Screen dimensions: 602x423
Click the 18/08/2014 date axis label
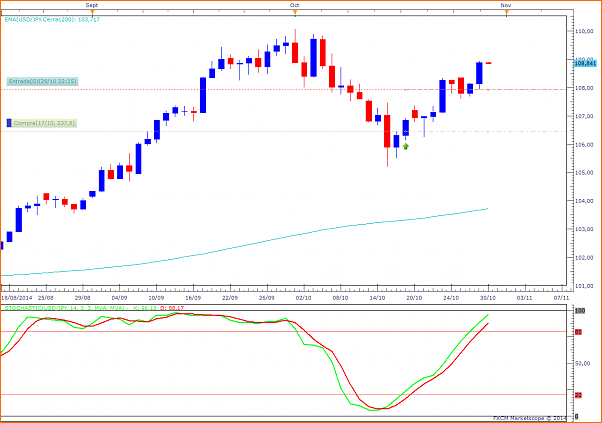(x=17, y=298)
